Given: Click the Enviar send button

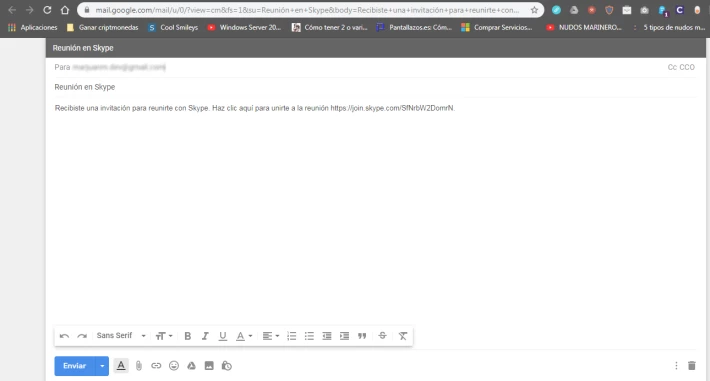Looking at the screenshot, I should (75, 366).
